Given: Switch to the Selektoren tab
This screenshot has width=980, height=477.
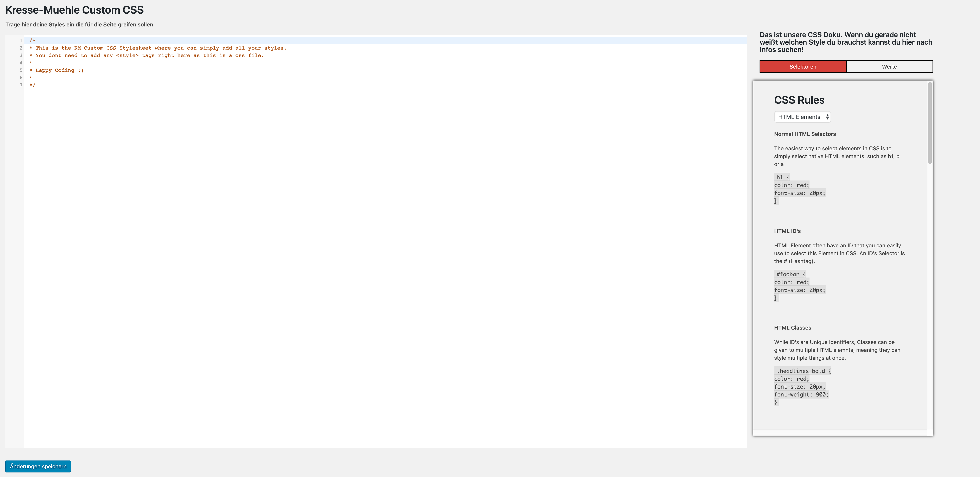Looking at the screenshot, I should 803,67.
